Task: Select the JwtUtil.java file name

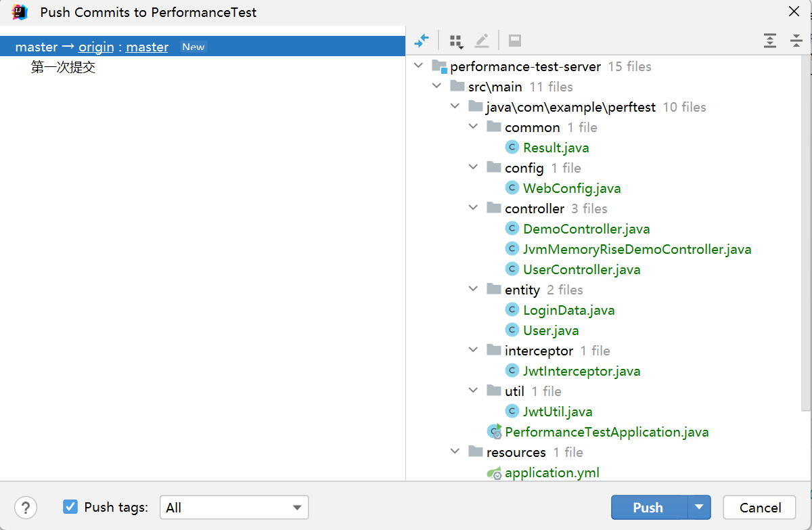Action: 558,412
